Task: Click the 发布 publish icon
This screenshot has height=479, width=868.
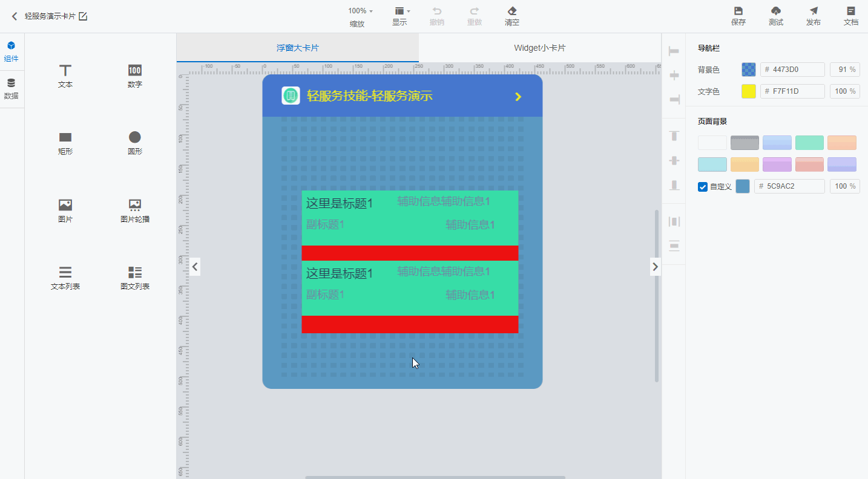Action: coord(814,16)
